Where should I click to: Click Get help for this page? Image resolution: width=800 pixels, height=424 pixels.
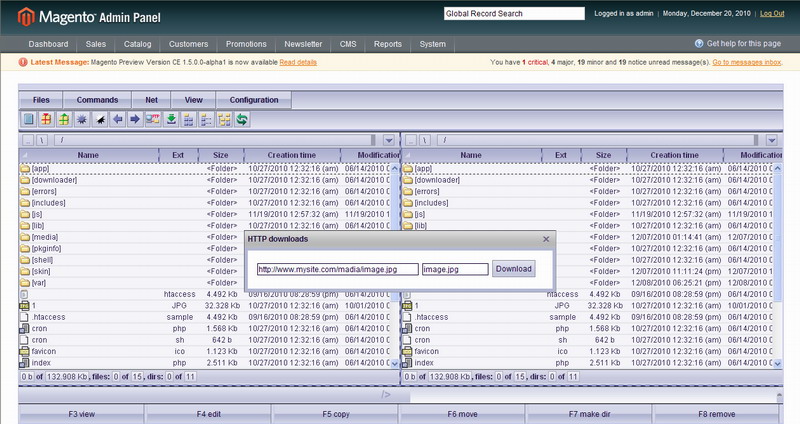coord(743,44)
